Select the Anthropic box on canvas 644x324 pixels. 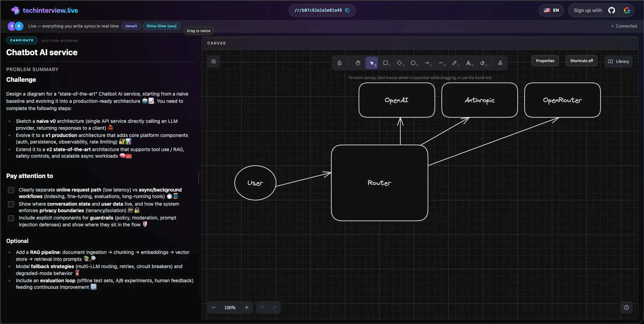(x=480, y=100)
